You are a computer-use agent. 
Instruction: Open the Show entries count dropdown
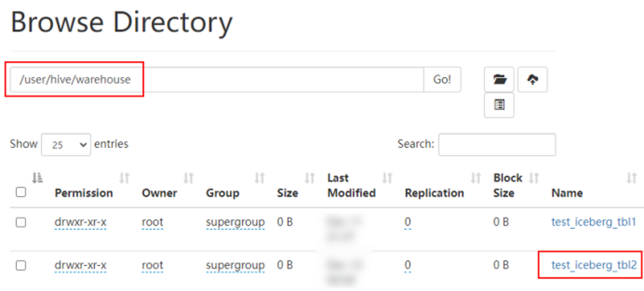pyautogui.click(x=66, y=145)
